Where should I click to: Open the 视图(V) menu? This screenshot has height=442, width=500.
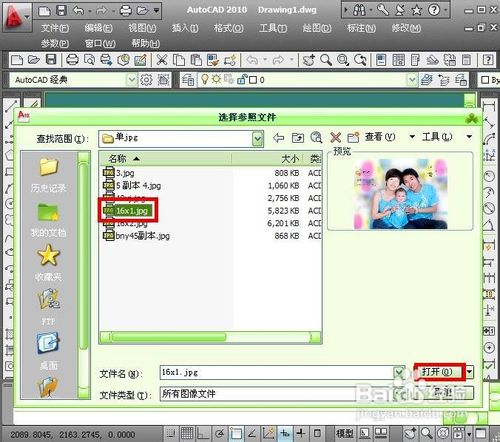[142, 28]
